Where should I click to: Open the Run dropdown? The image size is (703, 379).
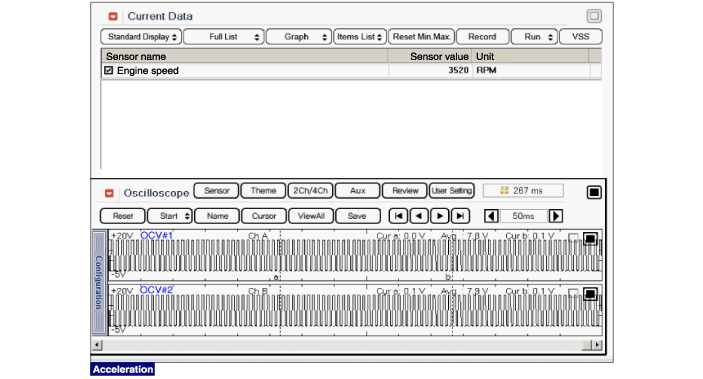point(534,37)
